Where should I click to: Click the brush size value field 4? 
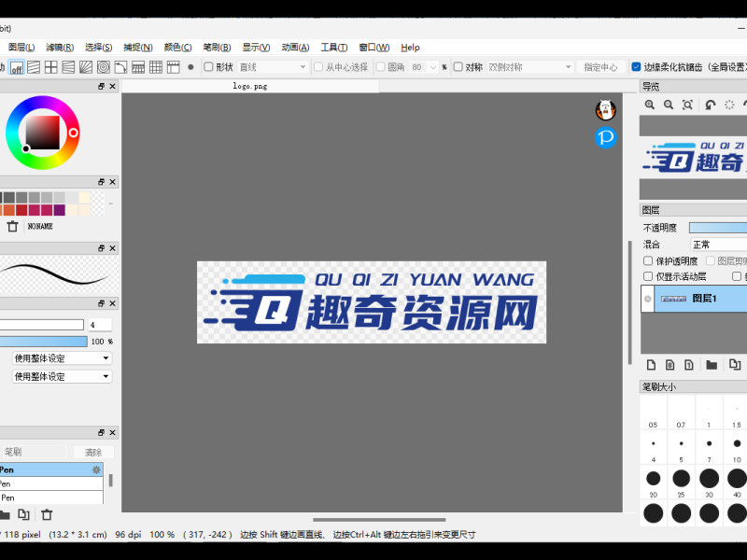click(x=100, y=325)
